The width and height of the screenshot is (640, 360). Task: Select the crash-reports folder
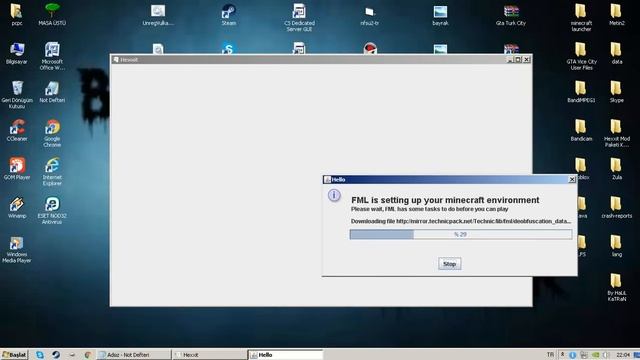[x=616, y=208]
